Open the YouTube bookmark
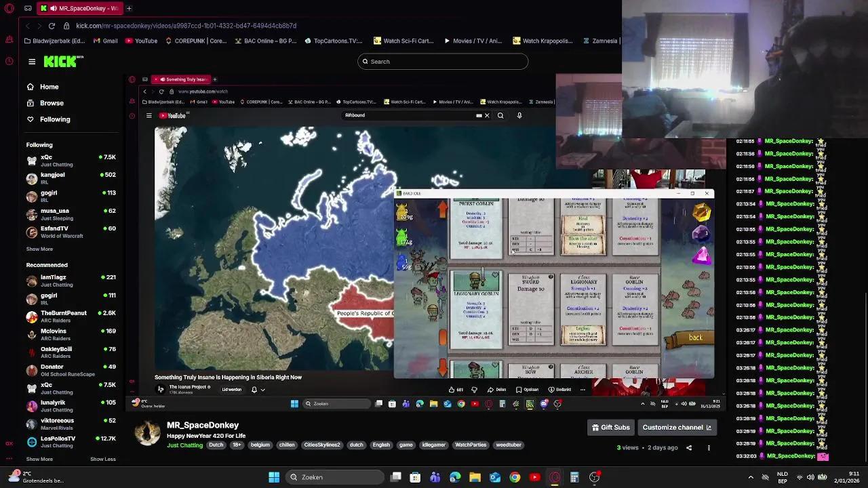This screenshot has width=868, height=488. pos(141,41)
